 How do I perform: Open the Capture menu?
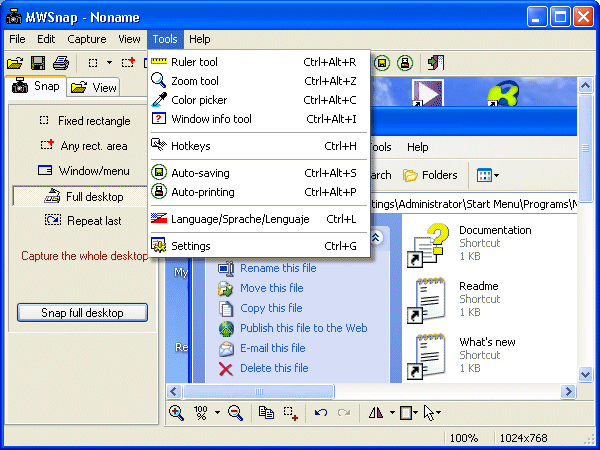(87, 39)
